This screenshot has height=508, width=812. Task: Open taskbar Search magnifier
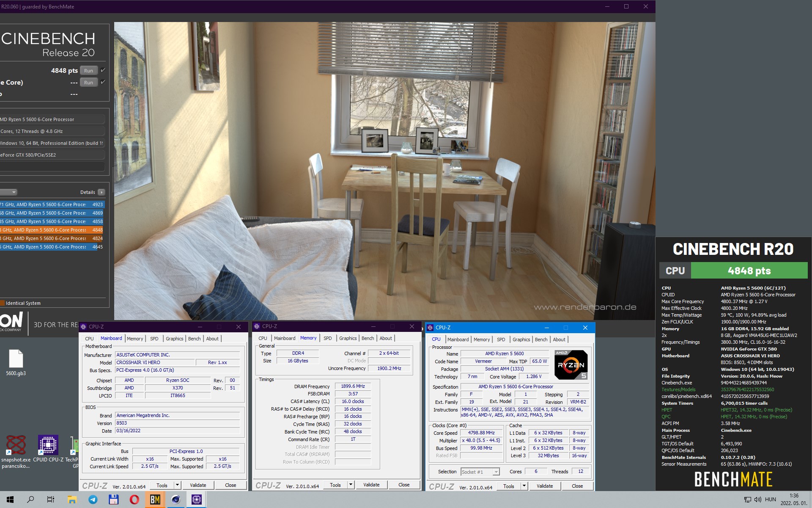pos(30,500)
